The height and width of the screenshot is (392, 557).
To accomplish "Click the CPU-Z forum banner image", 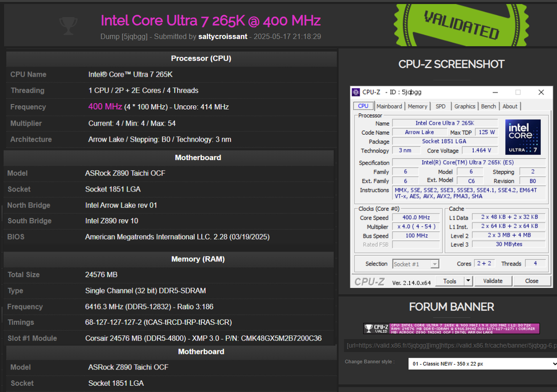I will pyautogui.click(x=451, y=328).
